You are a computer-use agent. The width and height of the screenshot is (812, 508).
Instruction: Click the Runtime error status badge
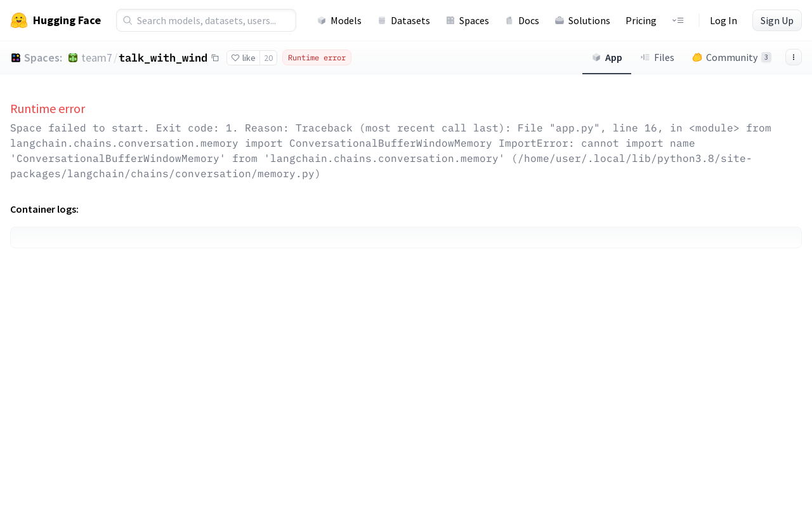click(317, 58)
